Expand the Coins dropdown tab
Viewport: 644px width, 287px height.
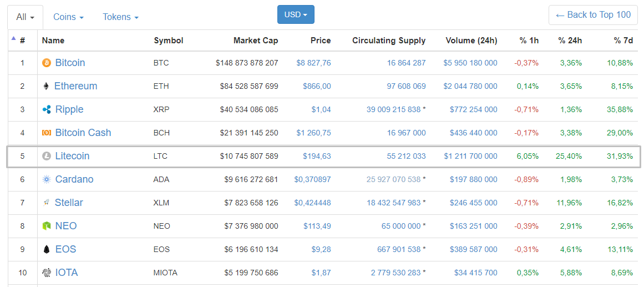coord(68,17)
